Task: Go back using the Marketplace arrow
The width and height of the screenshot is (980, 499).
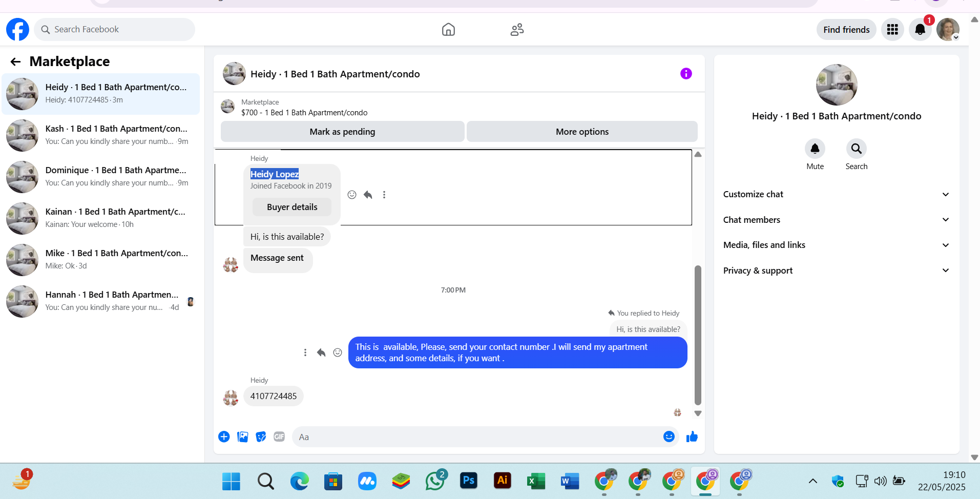Action: 16,62
